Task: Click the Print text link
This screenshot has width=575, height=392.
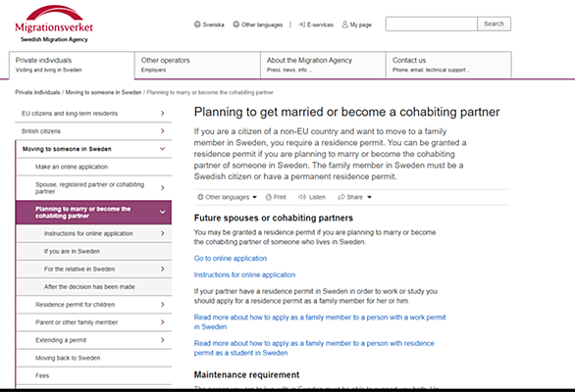Action: [280, 197]
